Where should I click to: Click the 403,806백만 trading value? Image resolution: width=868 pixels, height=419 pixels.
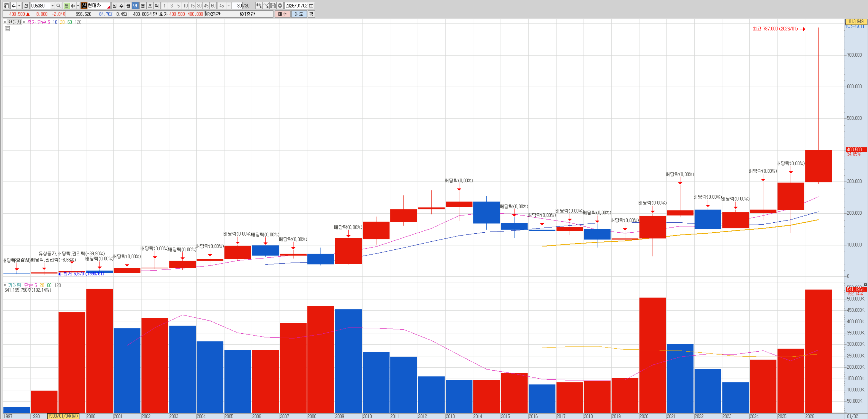click(145, 14)
